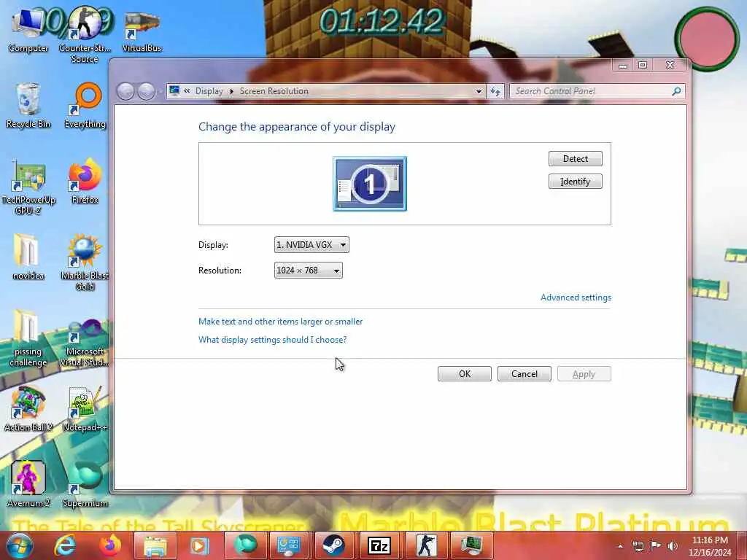Expand the address bar history dropdown
Viewport: 747px width, 560px height.
pyautogui.click(x=479, y=91)
